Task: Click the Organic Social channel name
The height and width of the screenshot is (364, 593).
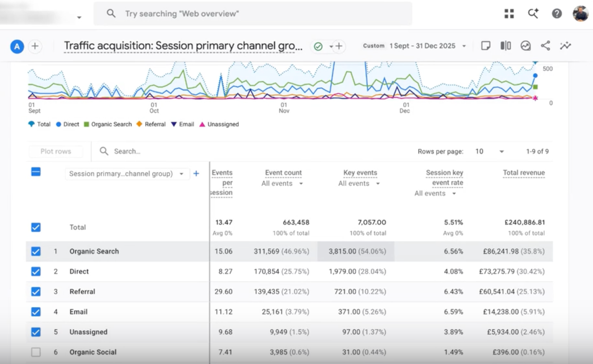Action: (93, 352)
